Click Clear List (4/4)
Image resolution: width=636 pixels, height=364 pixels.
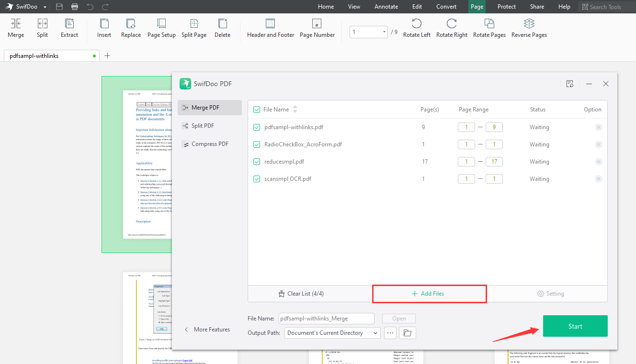301,294
